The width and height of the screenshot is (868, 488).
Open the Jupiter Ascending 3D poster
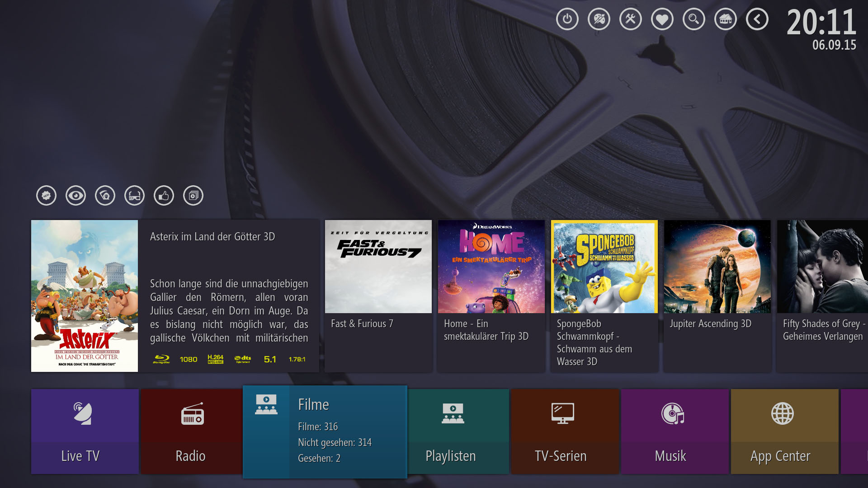(717, 267)
